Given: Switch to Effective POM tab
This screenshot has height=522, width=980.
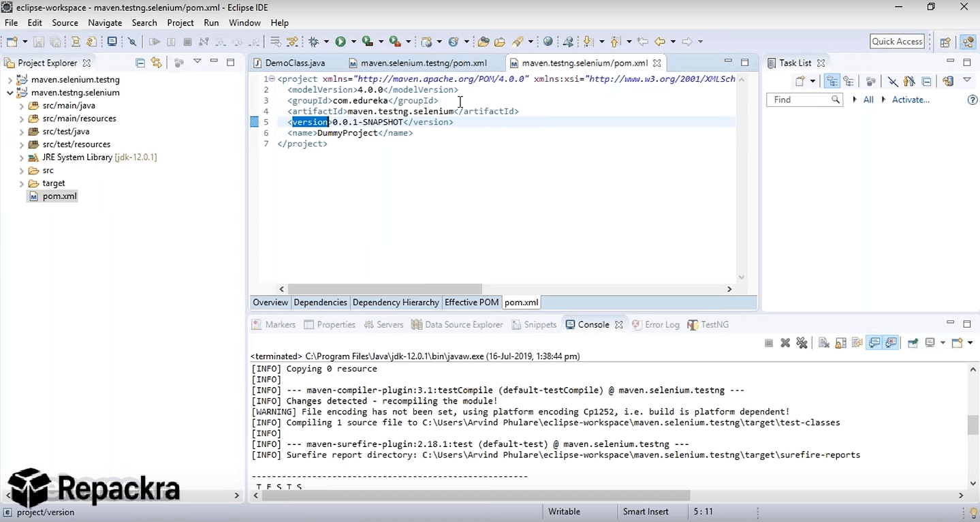Looking at the screenshot, I should (472, 303).
